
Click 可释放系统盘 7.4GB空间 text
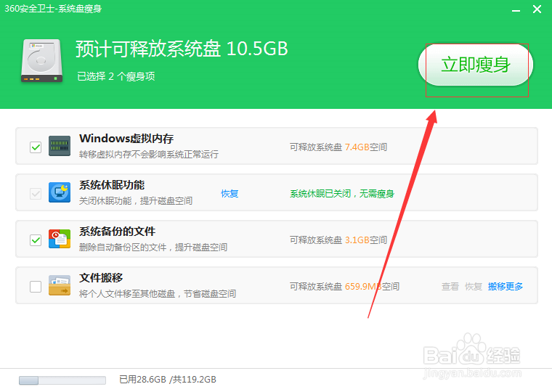pos(338,147)
